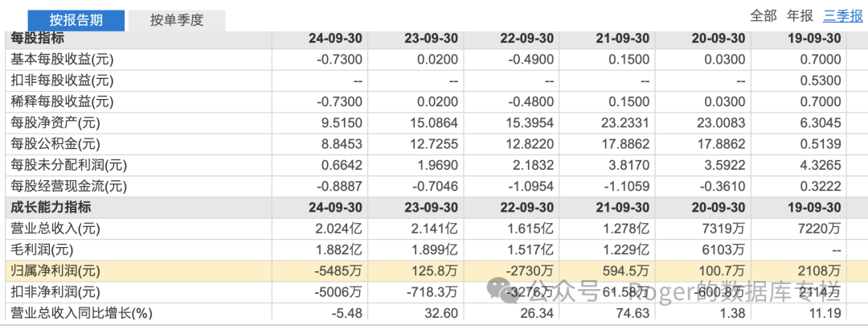Click the 营业总收入同比增长(%) row label
Screen dimensions: 868x326
[x=81, y=312]
